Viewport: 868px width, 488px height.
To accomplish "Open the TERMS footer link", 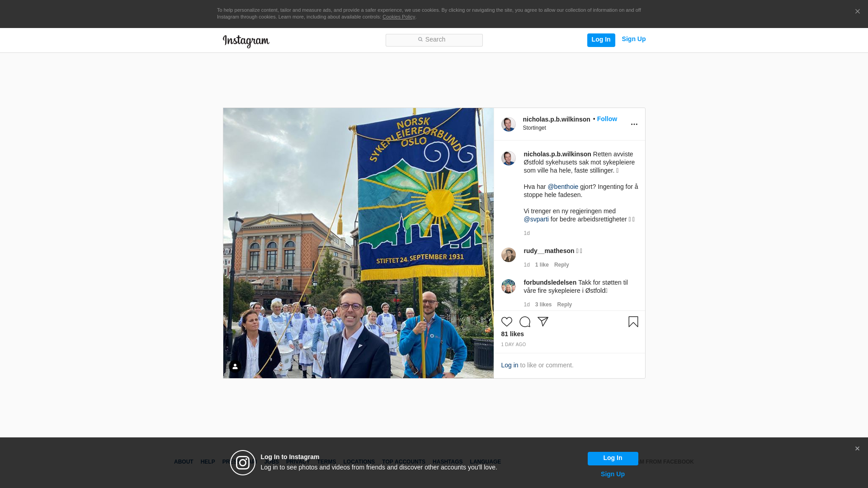I will 326,462.
